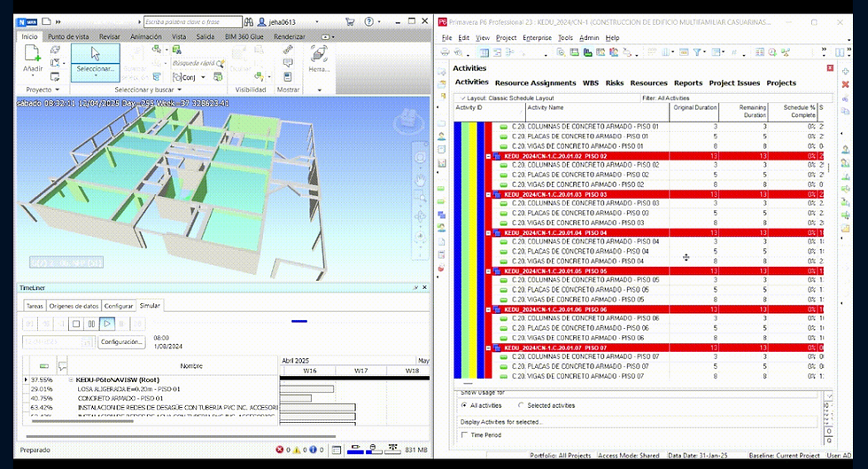The height and width of the screenshot is (469, 868).
Task: Collapse the PISO 06 WBS band
Action: [x=488, y=309]
